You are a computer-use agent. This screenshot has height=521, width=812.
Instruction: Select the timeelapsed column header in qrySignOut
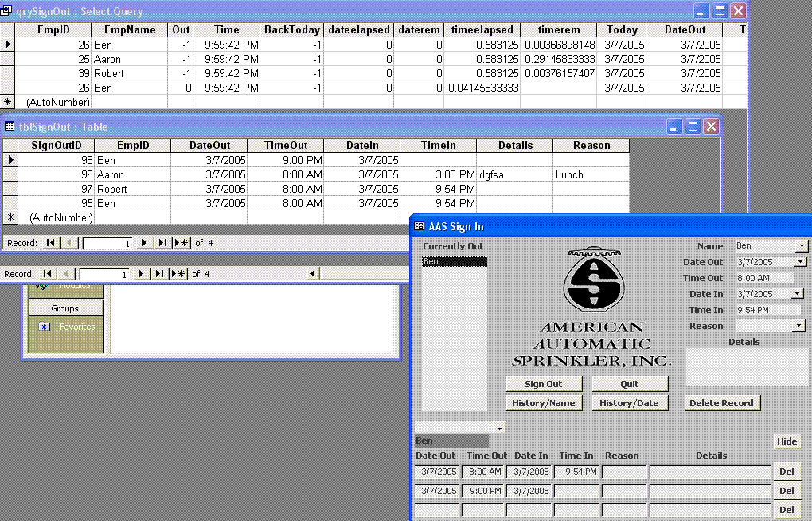482,29
